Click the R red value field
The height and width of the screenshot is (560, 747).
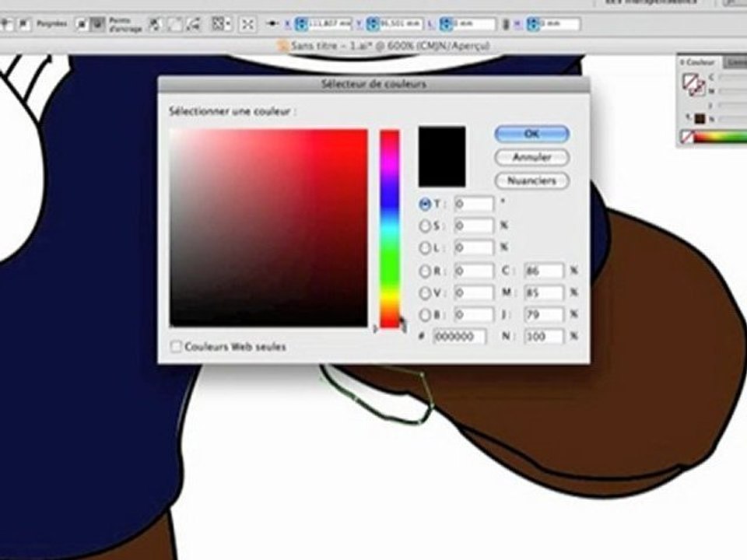(474, 271)
